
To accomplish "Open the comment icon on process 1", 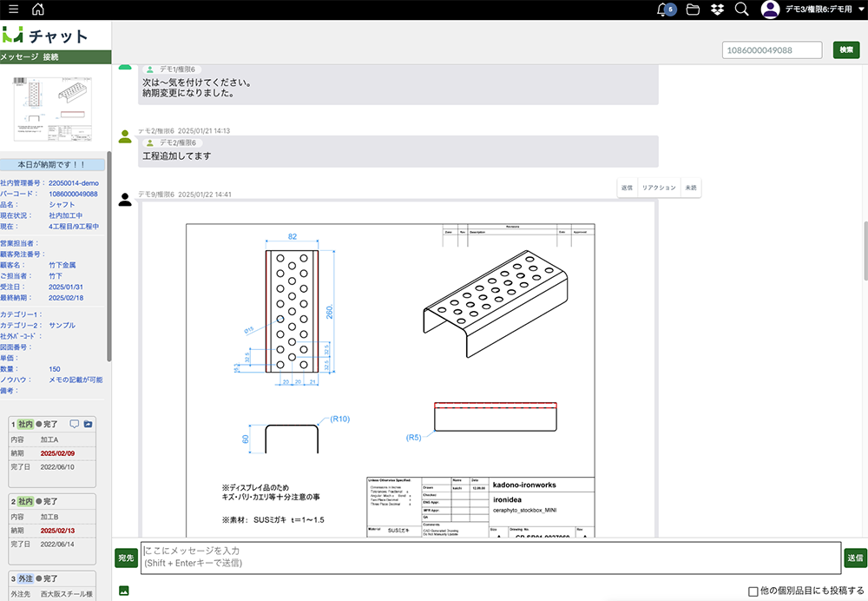I will [x=74, y=425].
